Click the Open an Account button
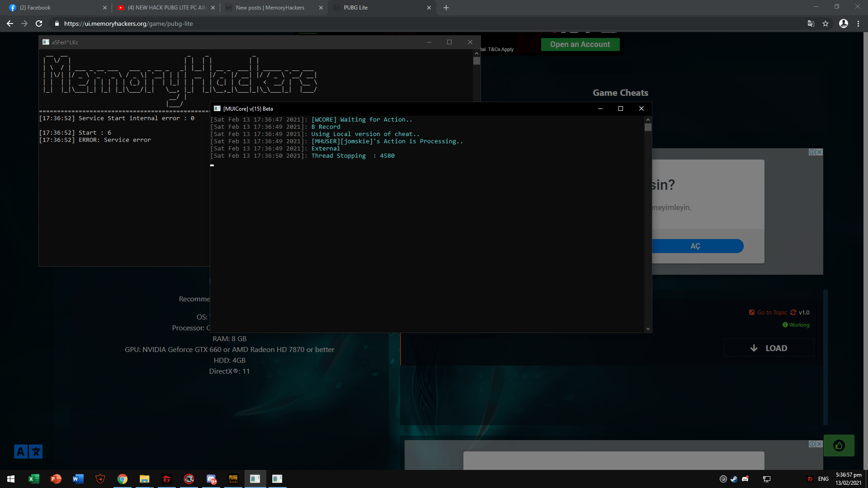Viewport: 868px width, 488px height. point(580,44)
